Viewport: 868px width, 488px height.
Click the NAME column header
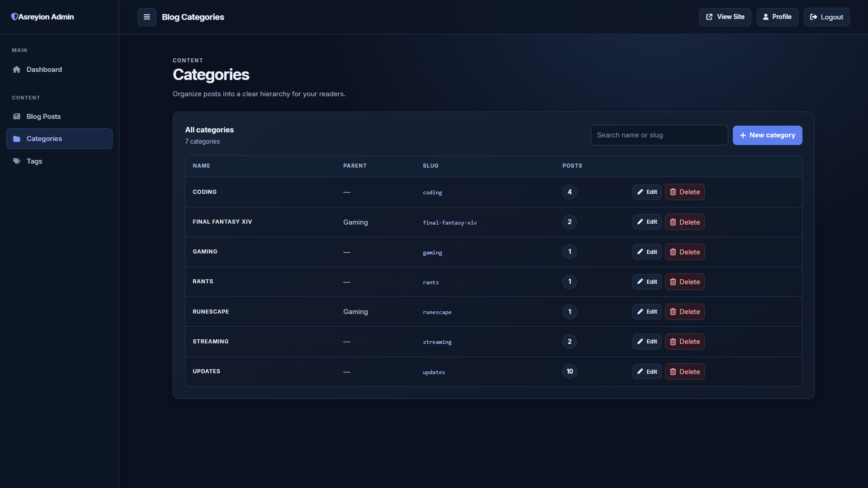(x=201, y=166)
